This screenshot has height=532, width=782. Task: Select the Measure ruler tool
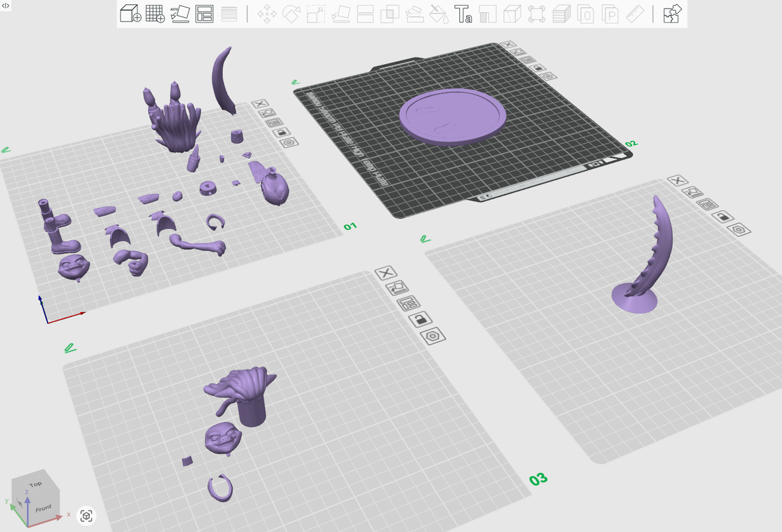pyautogui.click(x=636, y=13)
